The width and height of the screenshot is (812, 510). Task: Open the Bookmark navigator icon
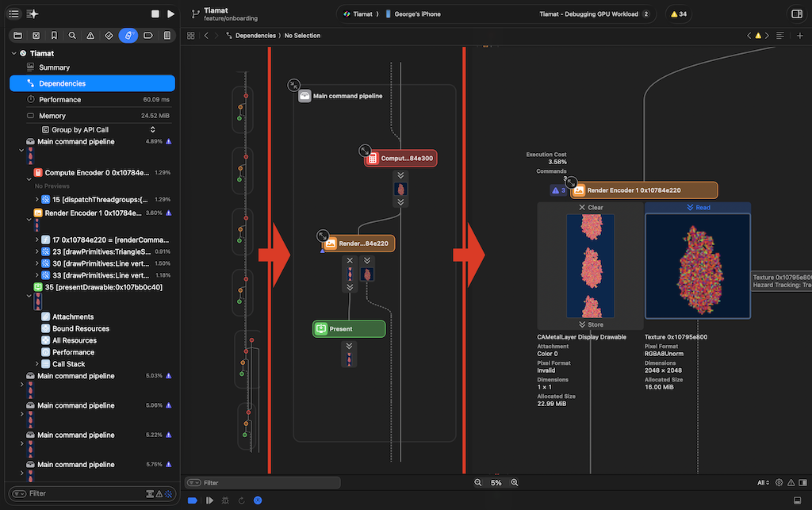(54, 36)
